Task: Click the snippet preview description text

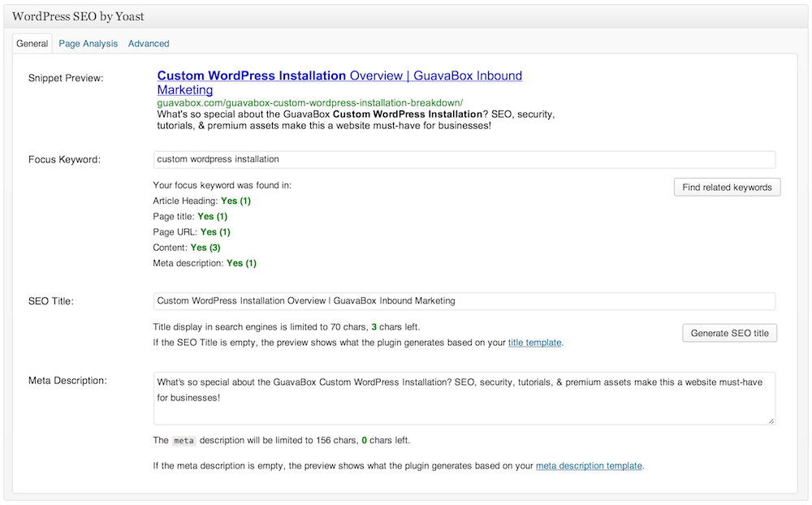Action: [356, 119]
